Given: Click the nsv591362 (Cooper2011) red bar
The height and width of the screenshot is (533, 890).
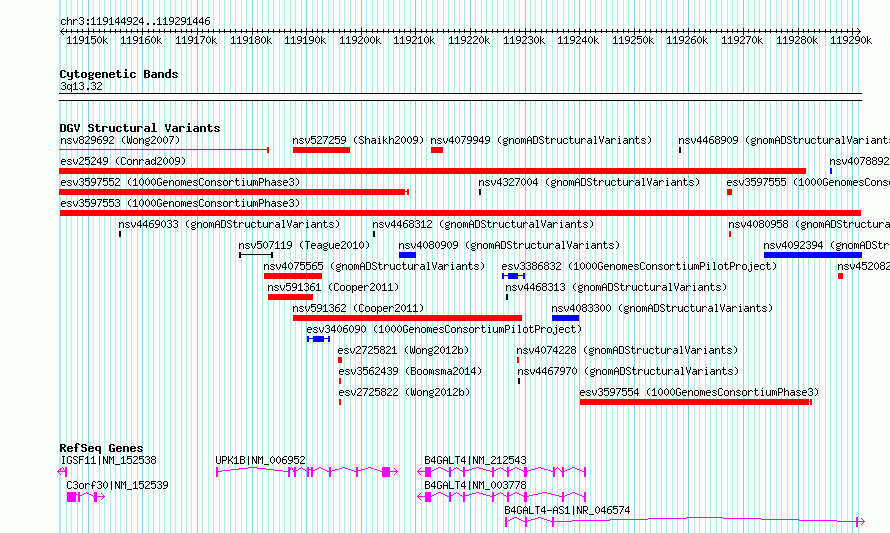Looking at the screenshot, I should 408,318.
